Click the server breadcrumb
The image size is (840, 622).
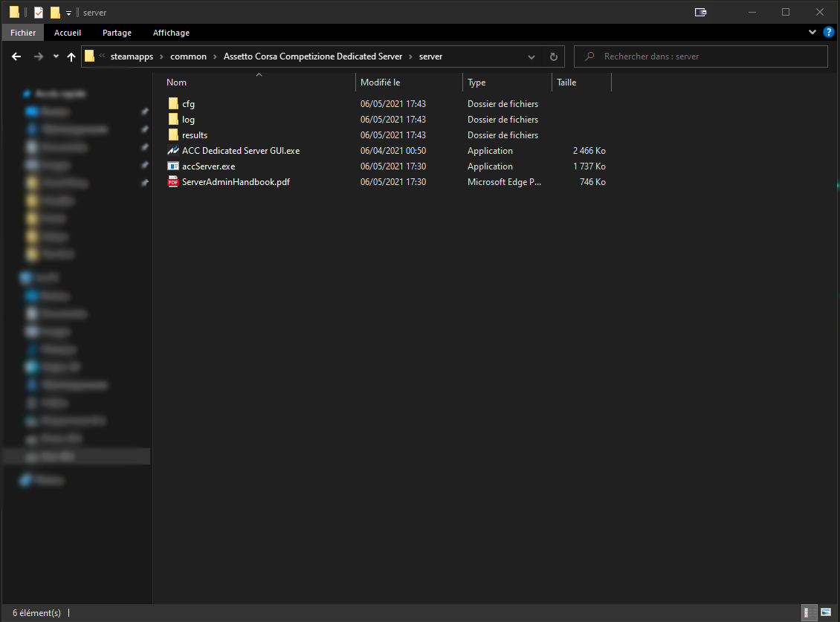click(430, 56)
